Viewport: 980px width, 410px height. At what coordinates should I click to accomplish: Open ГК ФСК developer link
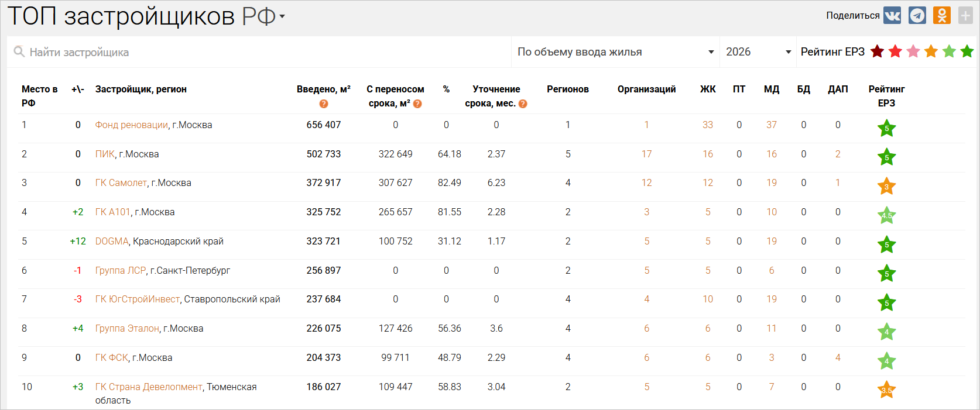(112, 357)
